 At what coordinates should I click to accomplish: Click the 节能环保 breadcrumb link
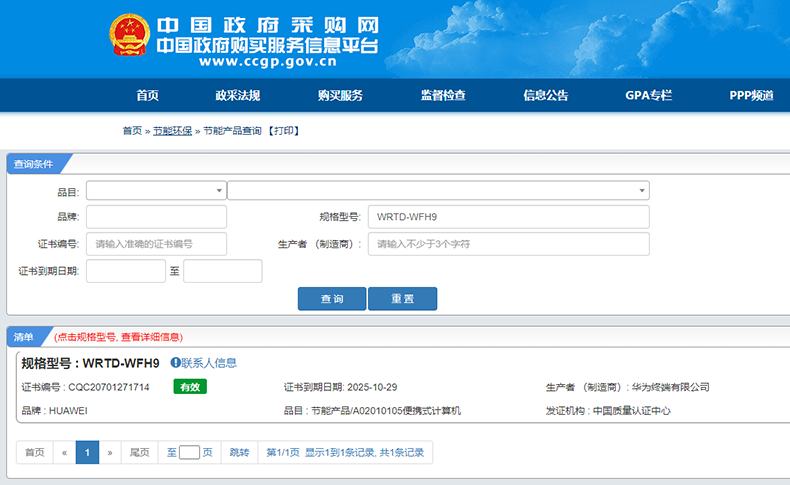tap(172, 131)
